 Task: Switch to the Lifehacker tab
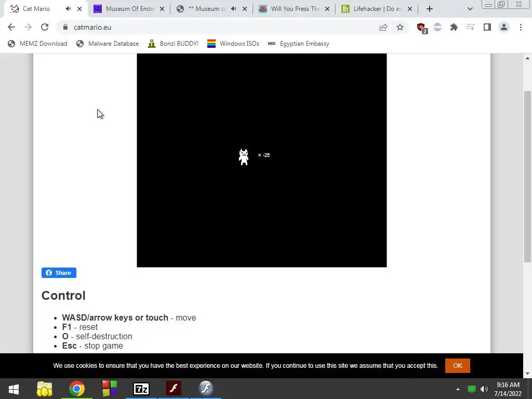coord(377,9)
